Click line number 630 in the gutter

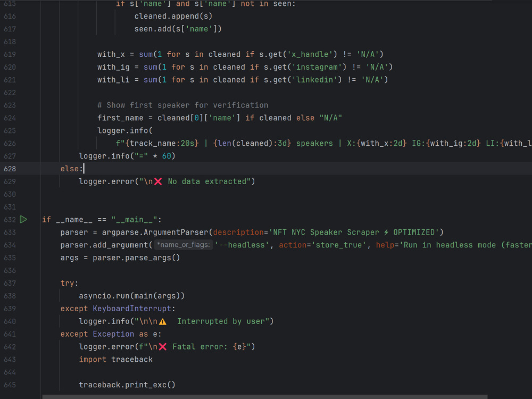point(10,194)
